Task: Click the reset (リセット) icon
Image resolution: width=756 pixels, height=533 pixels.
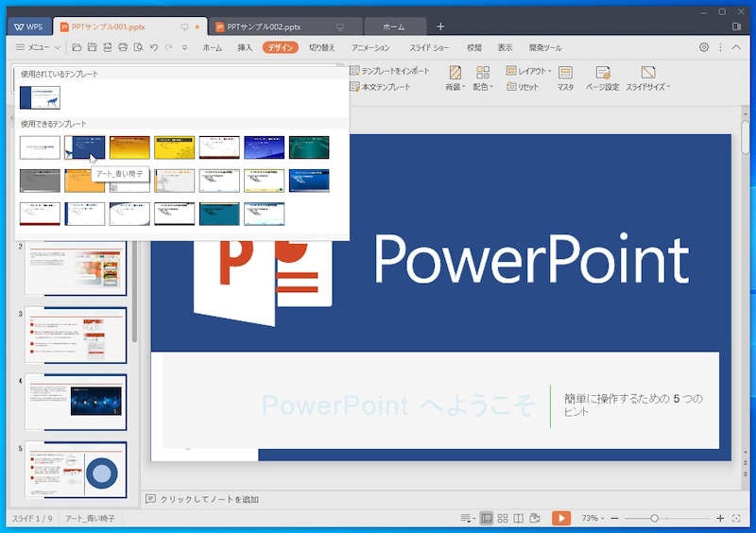Action: tap(523, 87)
